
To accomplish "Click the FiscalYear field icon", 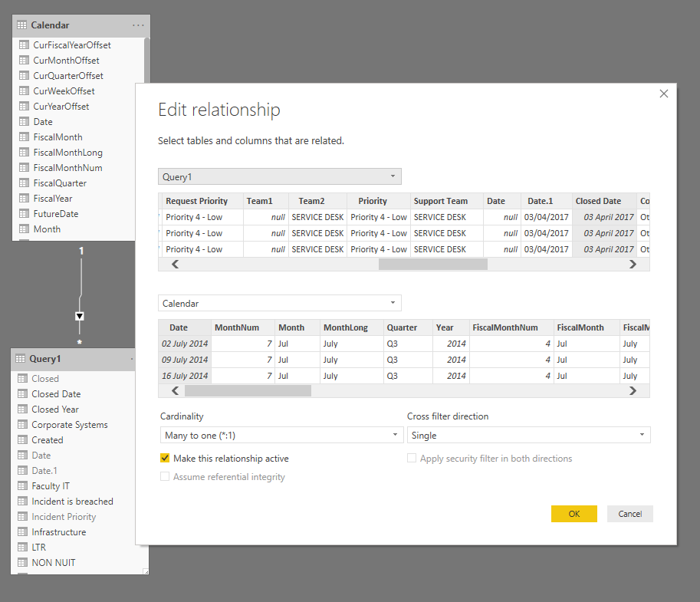I will (24, 199).
